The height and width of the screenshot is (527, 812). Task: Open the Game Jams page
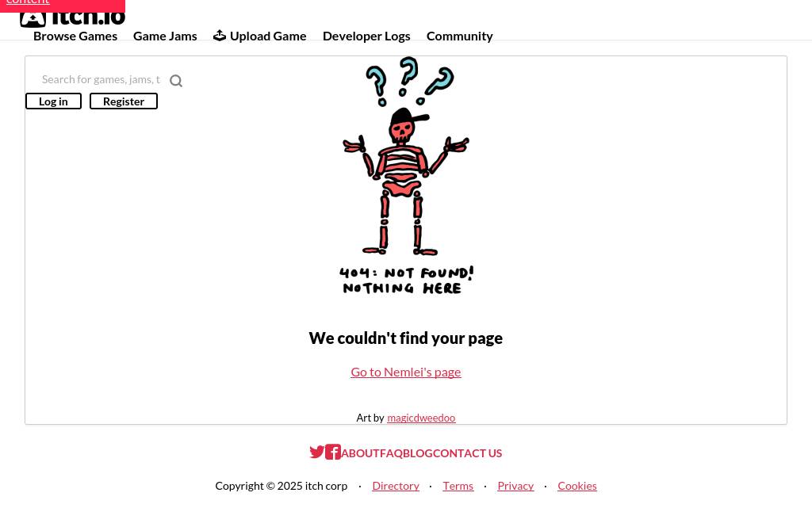click(x=165, y=36)
